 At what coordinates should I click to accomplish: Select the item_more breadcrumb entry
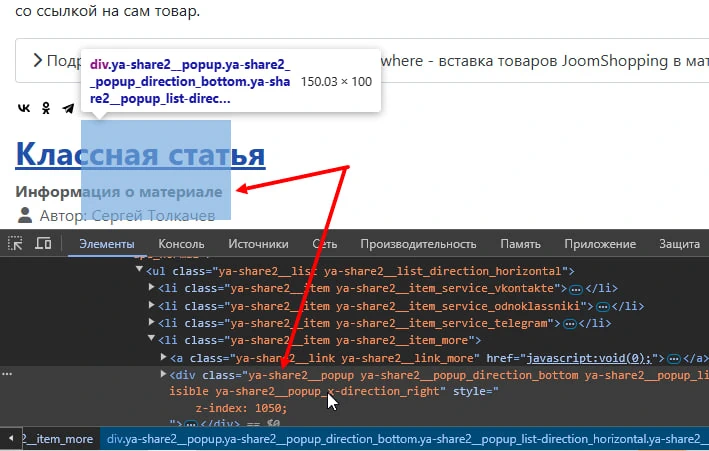[58, 439]
